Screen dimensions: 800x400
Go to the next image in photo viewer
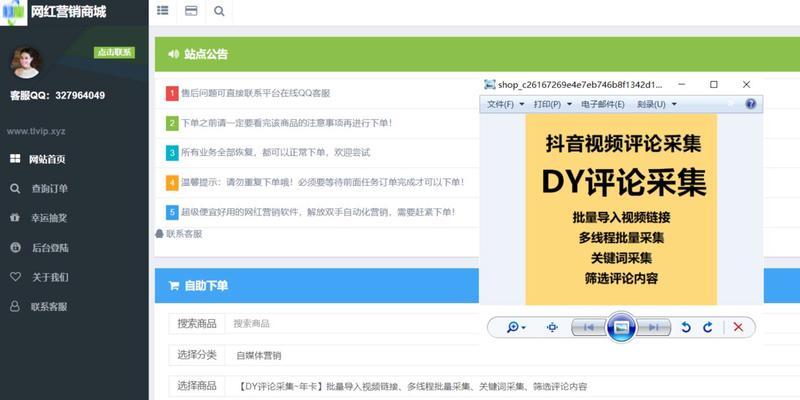tap(654, 327)
